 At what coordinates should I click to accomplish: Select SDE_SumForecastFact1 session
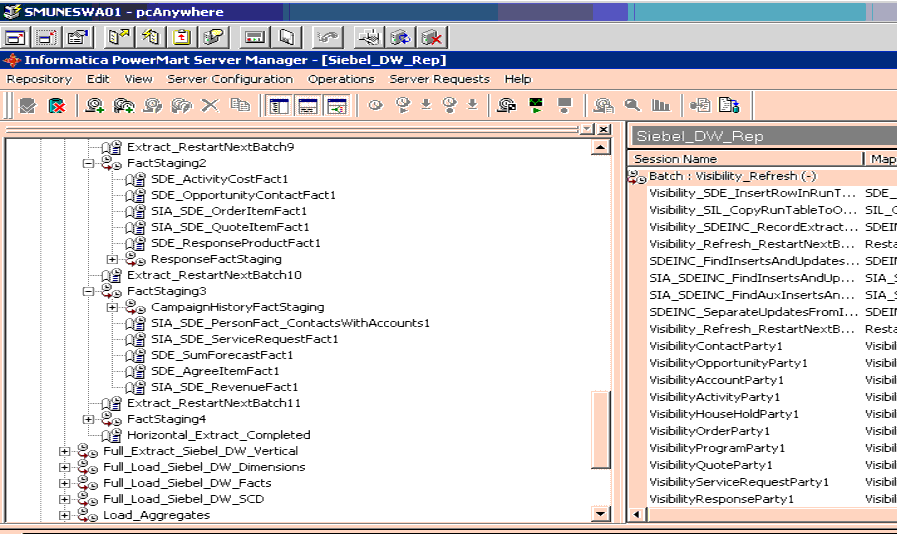pos(221,355)
